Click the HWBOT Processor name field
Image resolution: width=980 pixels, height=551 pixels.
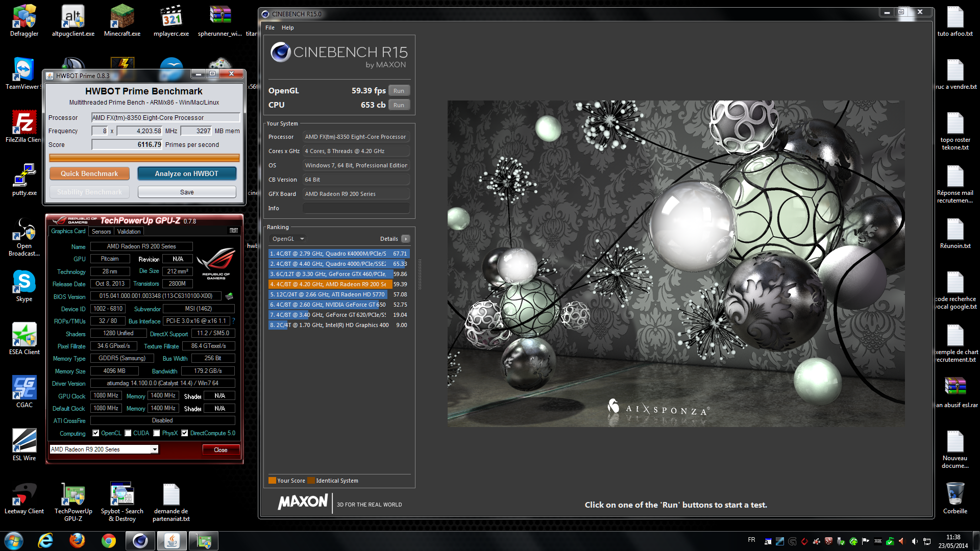[165, 117]
